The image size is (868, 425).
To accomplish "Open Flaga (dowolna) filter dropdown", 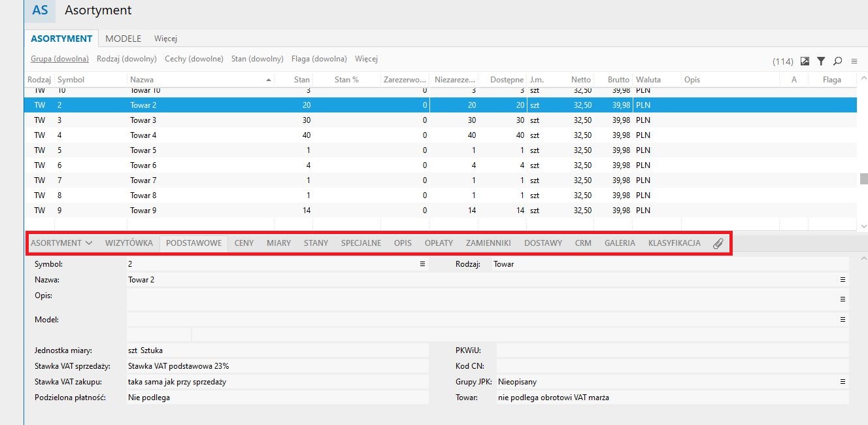I will pyautogui.click(x=319, y=59).
